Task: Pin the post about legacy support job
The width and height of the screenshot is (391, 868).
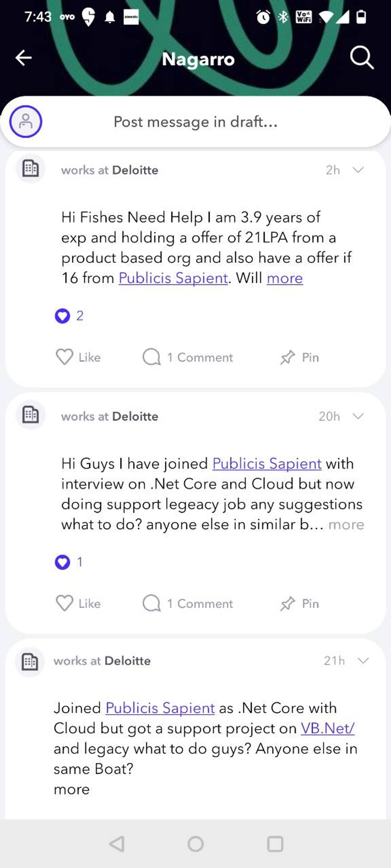Action: [299, 604]
